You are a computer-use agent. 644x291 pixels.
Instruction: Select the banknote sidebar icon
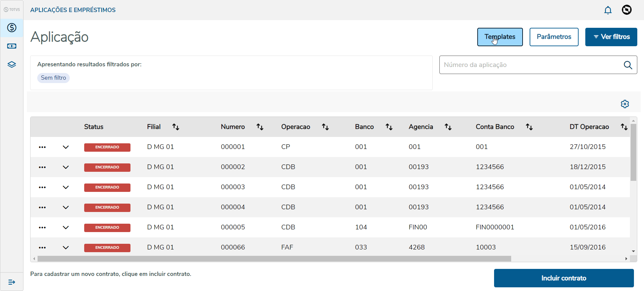12,46
